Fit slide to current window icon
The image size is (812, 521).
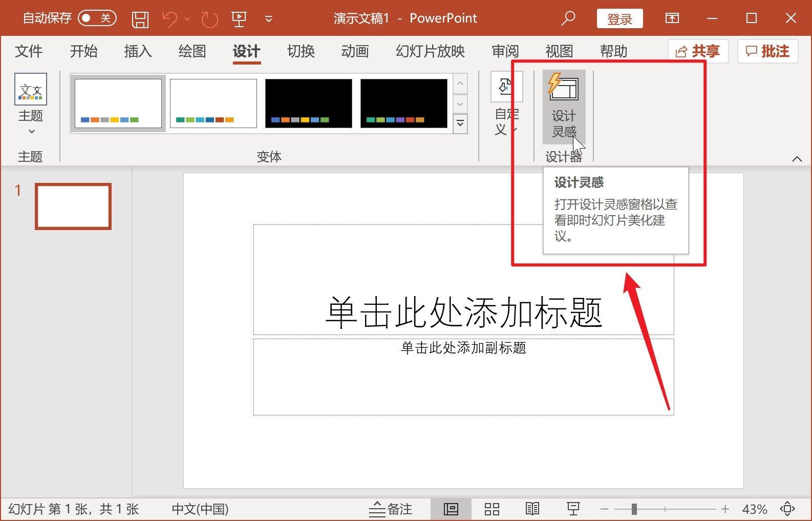787,509
